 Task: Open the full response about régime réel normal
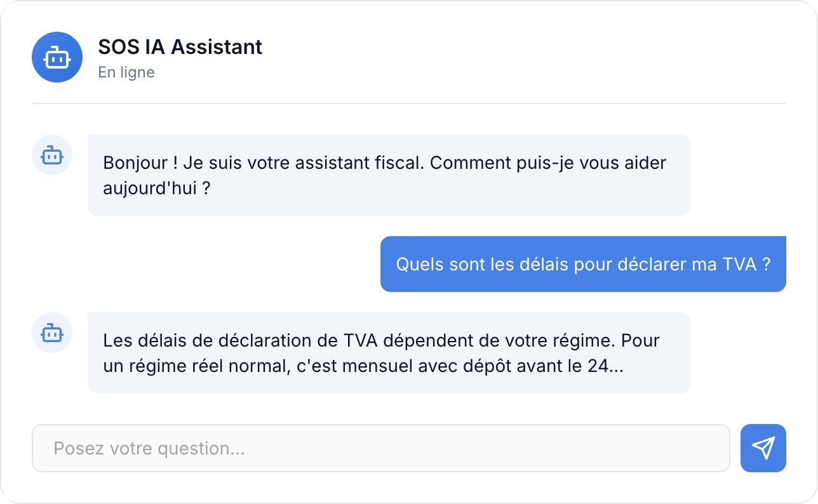click(389, 352)
